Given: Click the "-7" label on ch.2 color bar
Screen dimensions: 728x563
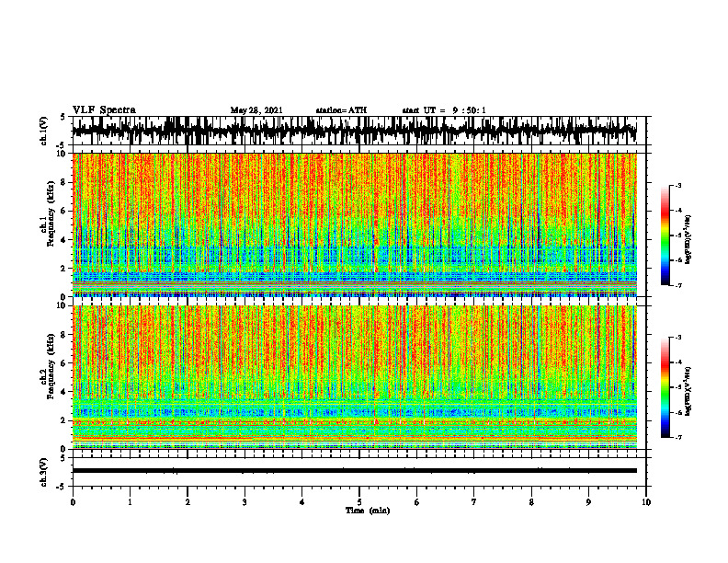Looking at the screenshot, I should (677, 438).
